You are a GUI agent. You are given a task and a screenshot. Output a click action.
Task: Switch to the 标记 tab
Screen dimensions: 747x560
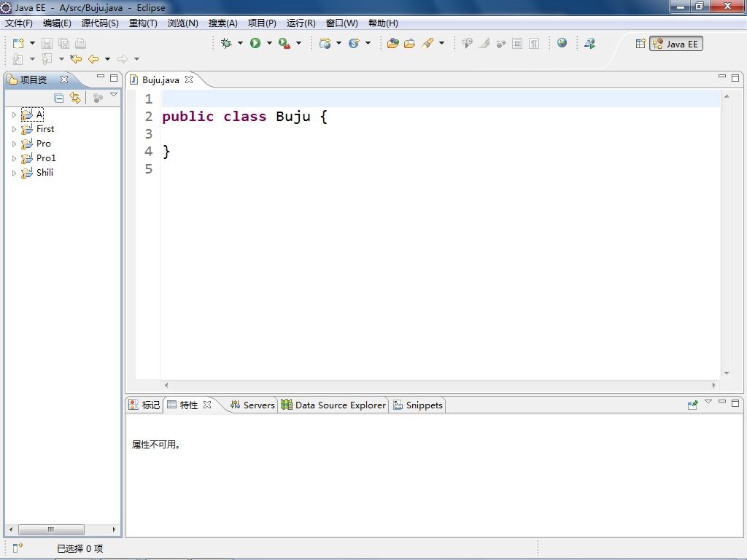pos(145,405)
